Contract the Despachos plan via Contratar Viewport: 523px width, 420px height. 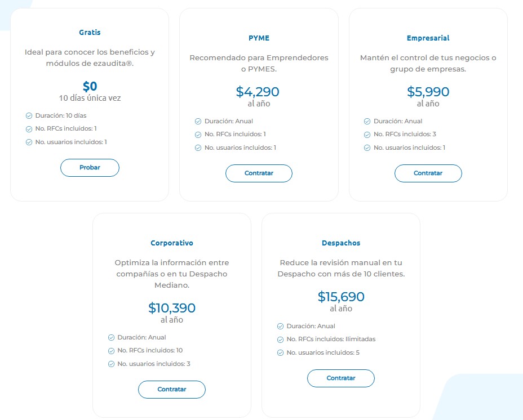341,378
